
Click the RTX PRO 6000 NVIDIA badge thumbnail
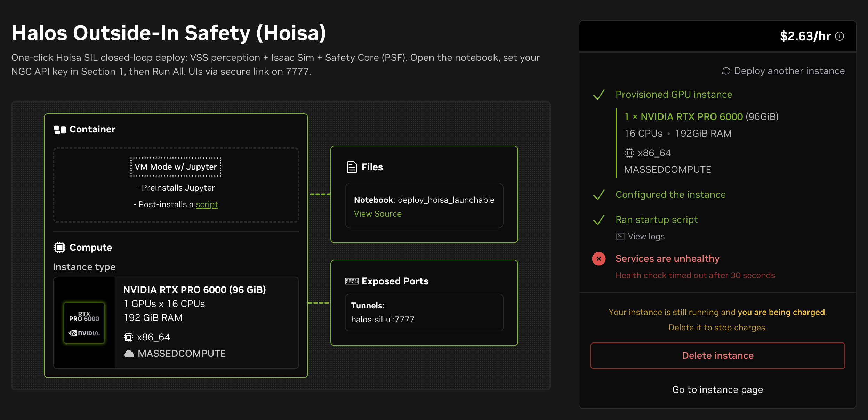84,323
